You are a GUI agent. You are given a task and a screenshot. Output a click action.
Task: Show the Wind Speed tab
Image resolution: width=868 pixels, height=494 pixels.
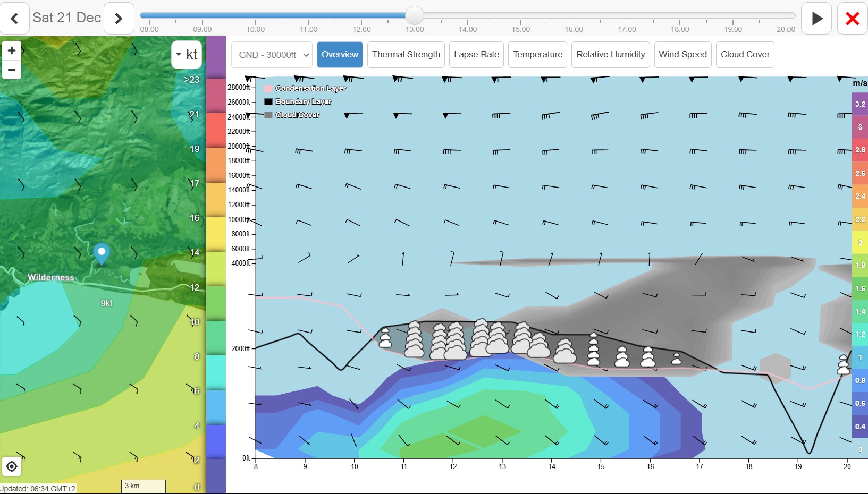(682, 55)
